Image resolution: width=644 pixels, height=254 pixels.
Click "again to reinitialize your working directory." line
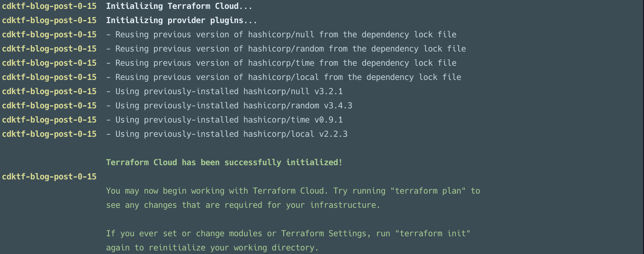point(212,248)
